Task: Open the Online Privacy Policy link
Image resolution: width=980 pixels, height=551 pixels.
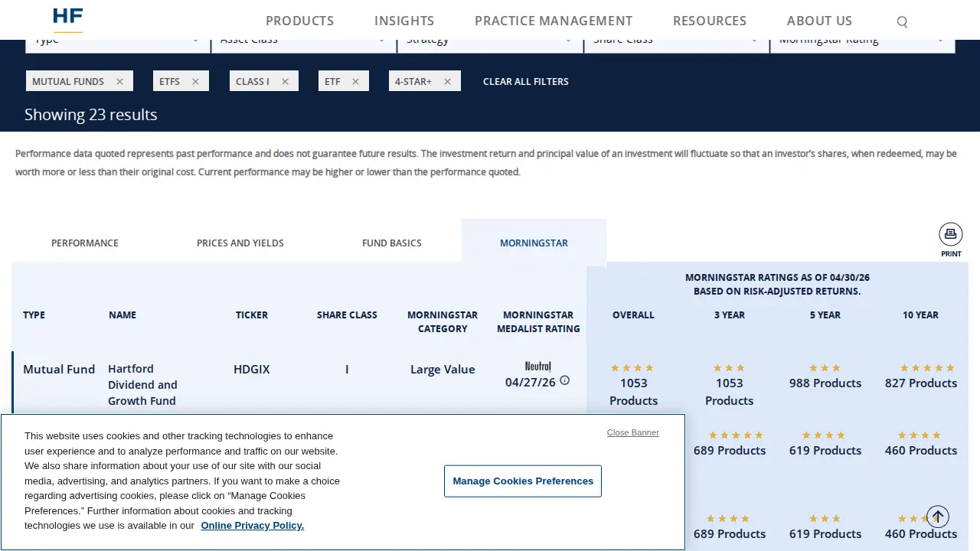Action: (x=253, y=525)
